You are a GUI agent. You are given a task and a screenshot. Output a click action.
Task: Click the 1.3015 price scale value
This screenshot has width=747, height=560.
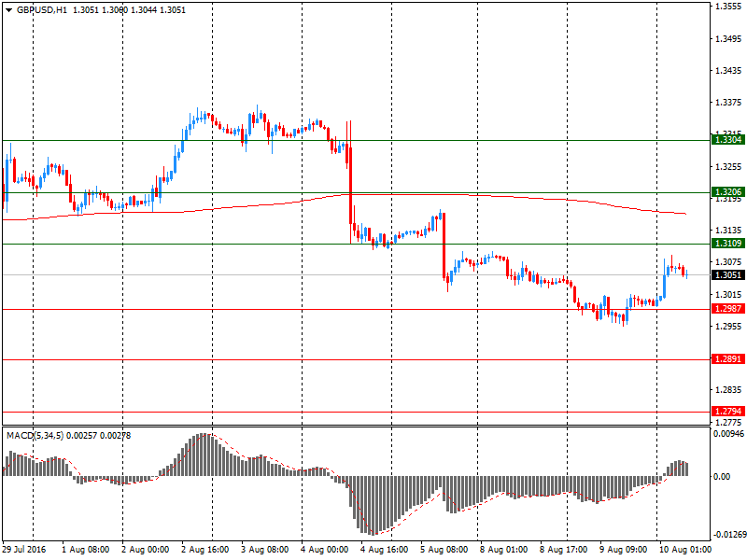click(x=728, y=295)
